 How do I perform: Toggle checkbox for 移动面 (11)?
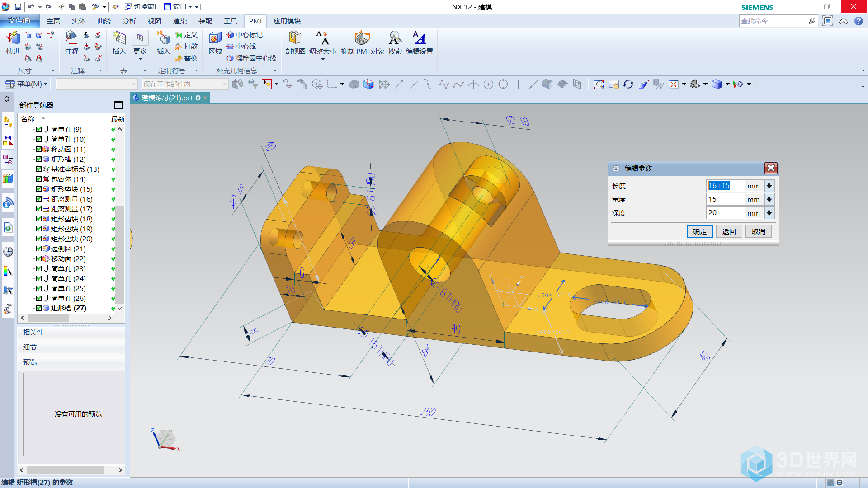pyautogui.click(x=39, y=149)
